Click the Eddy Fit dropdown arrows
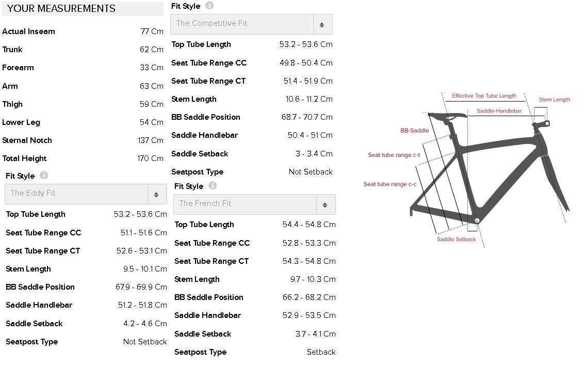Screen dimensions: 588x381 tap(156, 194)
